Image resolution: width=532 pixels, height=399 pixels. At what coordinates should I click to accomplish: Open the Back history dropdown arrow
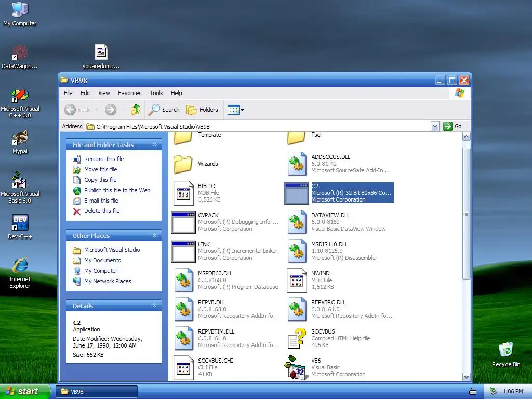click(96, 110)
